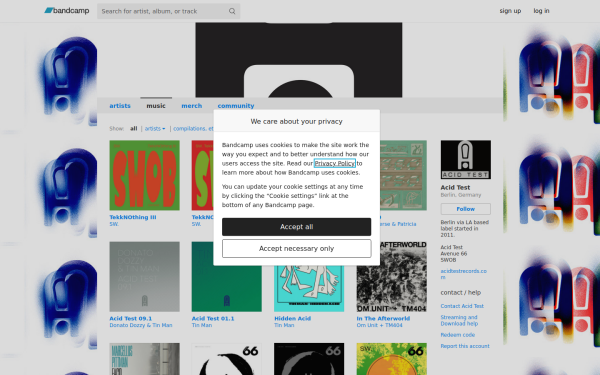Open the Report this account link
The image size is (600, 375).
tap(465, 346)
